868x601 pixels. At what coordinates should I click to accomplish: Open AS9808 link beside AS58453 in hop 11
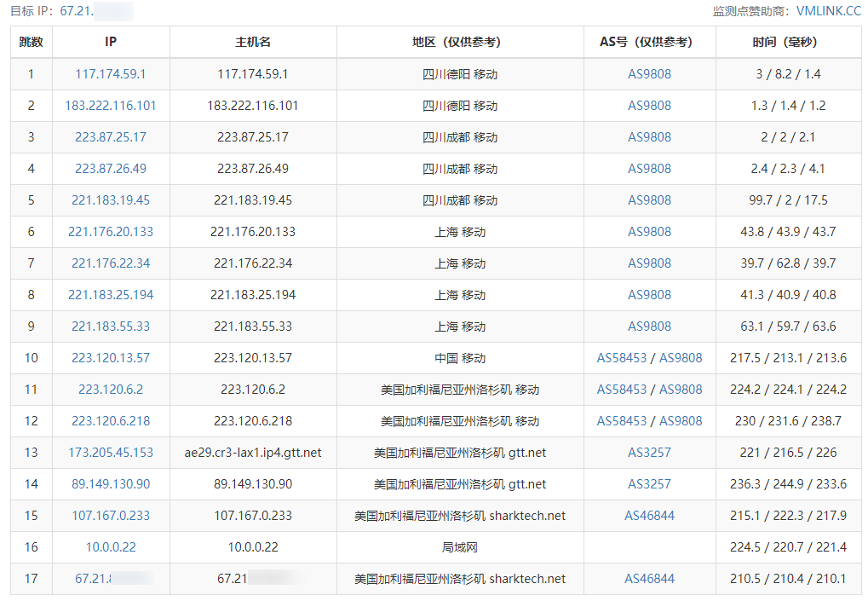(x=681, y=390)
